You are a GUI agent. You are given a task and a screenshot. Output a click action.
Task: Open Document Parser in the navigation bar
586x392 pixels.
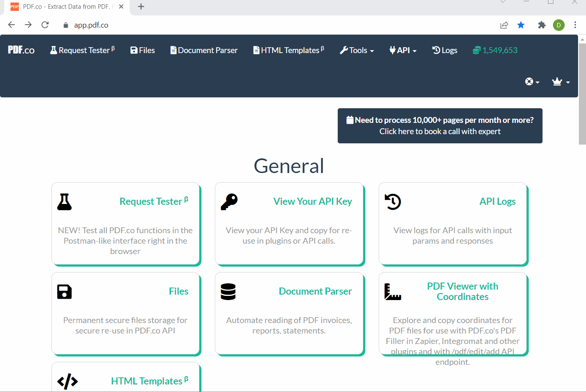pyautogui.click(x=204, y=50)
